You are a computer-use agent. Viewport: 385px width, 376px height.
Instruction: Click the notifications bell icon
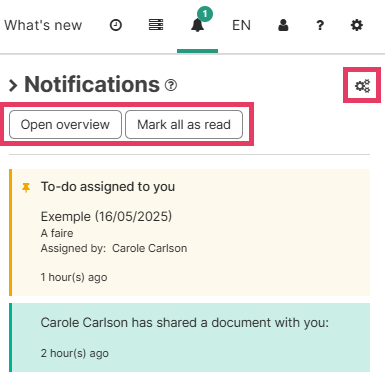point(197,25)
